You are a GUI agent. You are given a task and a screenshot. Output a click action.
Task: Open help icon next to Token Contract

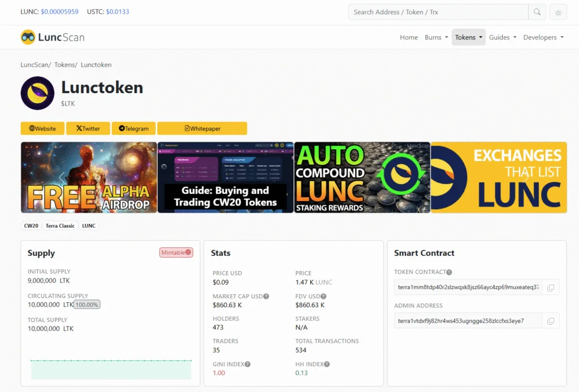pos(449,272)
